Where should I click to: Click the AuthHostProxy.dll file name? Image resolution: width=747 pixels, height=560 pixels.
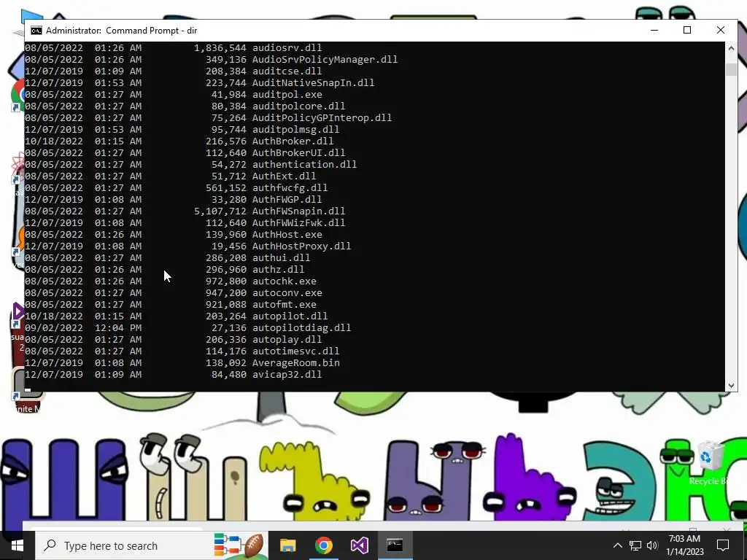click(x=301, y=246)
